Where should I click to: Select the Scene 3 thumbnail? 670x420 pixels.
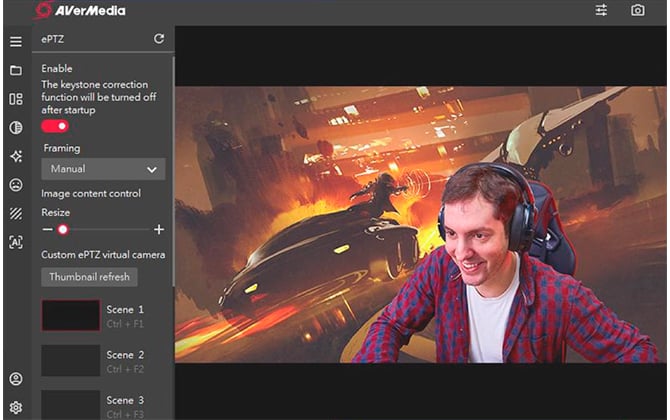point(71,405)
